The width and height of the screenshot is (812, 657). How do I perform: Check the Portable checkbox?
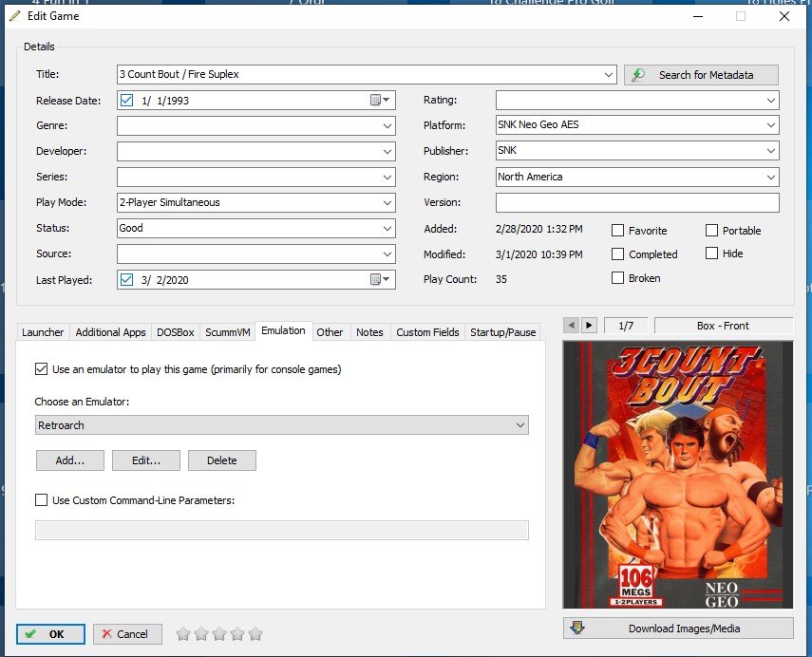711,231
